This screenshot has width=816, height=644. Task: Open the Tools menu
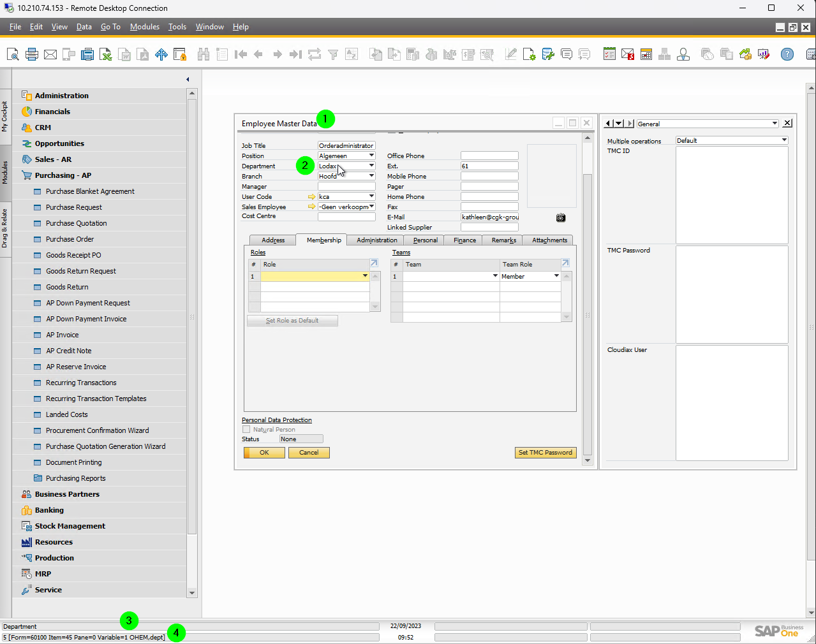177,27
